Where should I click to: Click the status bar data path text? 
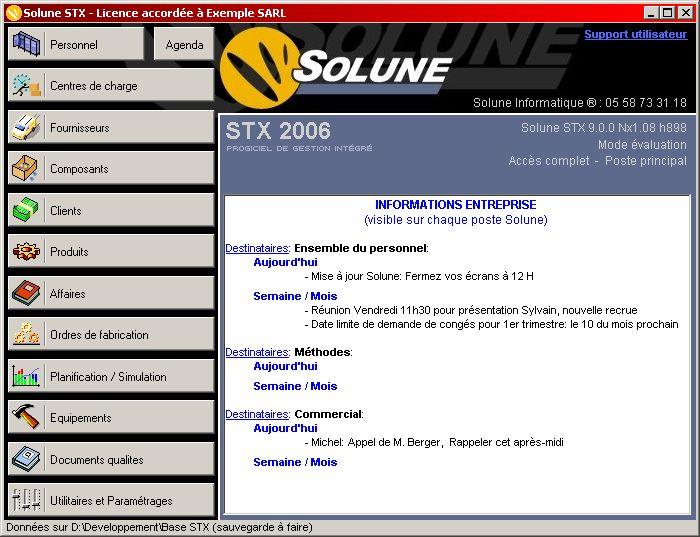click(x=159, y=527)
